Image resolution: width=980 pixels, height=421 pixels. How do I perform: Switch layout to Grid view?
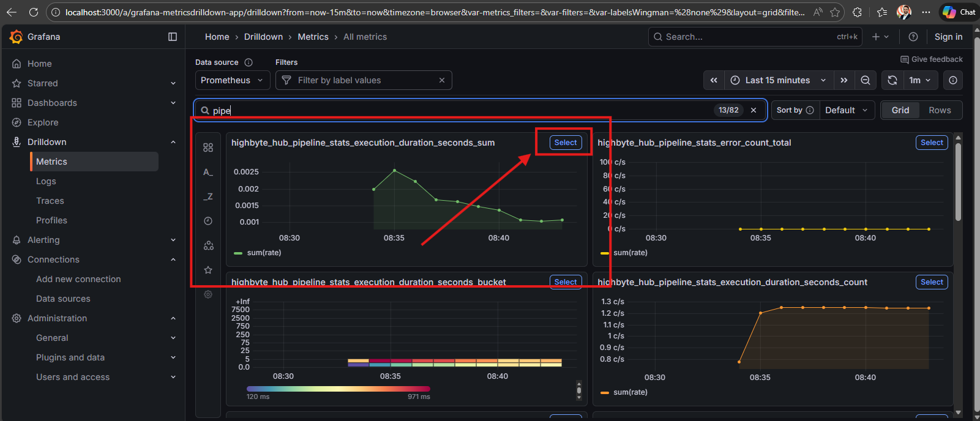pos(900,110)
